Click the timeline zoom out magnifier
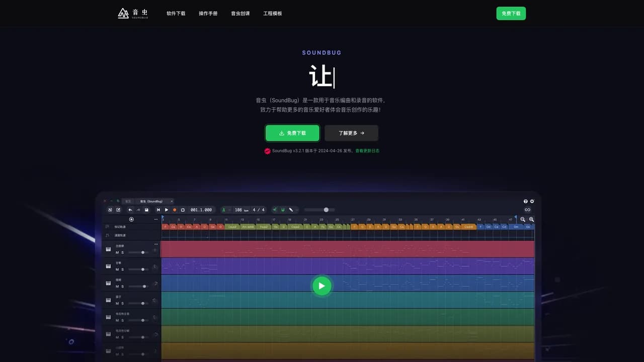 click(523, 219)
